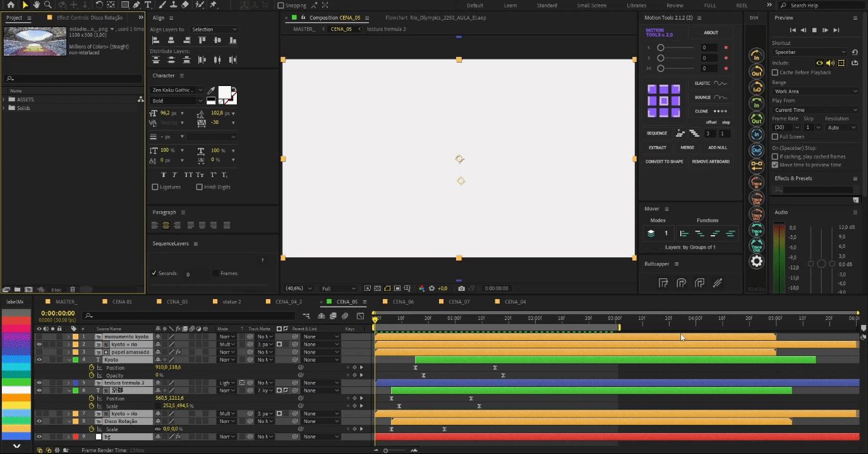The height and width of the screenshot is (454, 868).
Task: Select the Libraries workspace
Action: (x=636, y=6)
